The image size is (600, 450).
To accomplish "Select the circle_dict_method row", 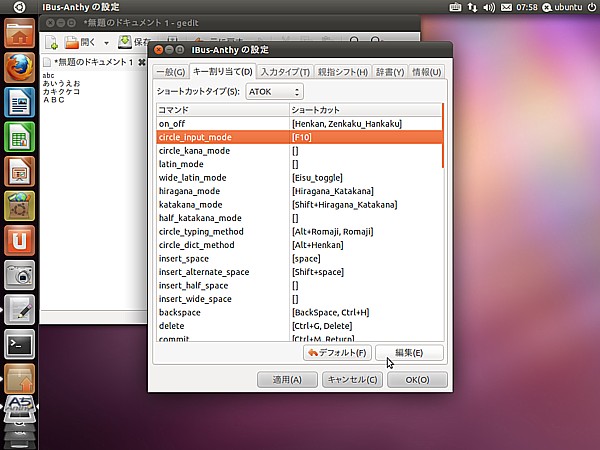I will [299, 245].
